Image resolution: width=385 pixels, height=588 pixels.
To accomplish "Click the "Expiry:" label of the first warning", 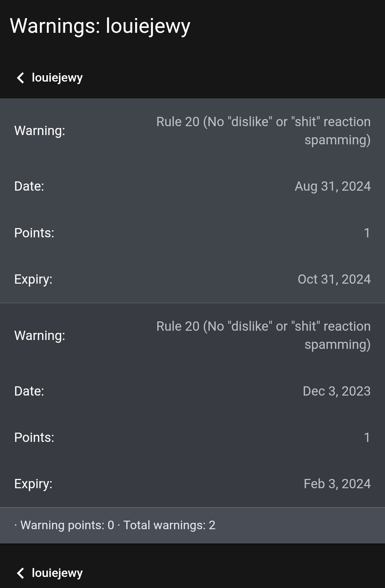I will click(33, 279).
